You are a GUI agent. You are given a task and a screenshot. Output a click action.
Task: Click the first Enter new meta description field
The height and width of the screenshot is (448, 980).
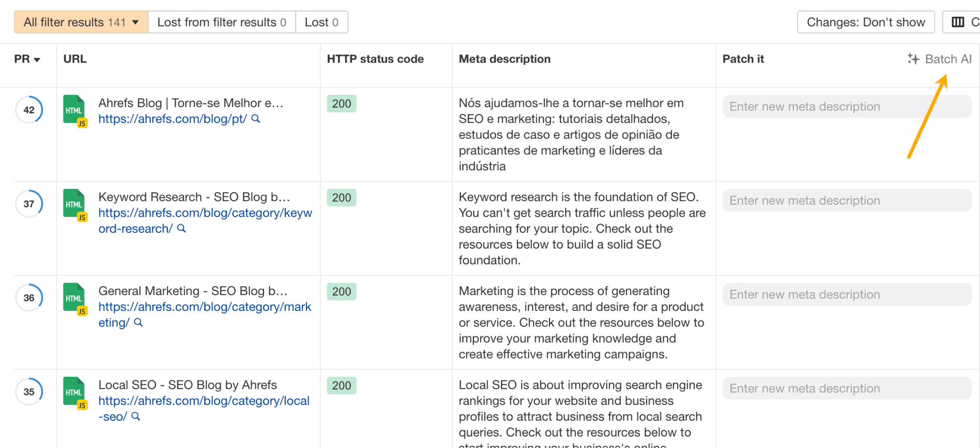pyautogui.click(x=846, y=106)
